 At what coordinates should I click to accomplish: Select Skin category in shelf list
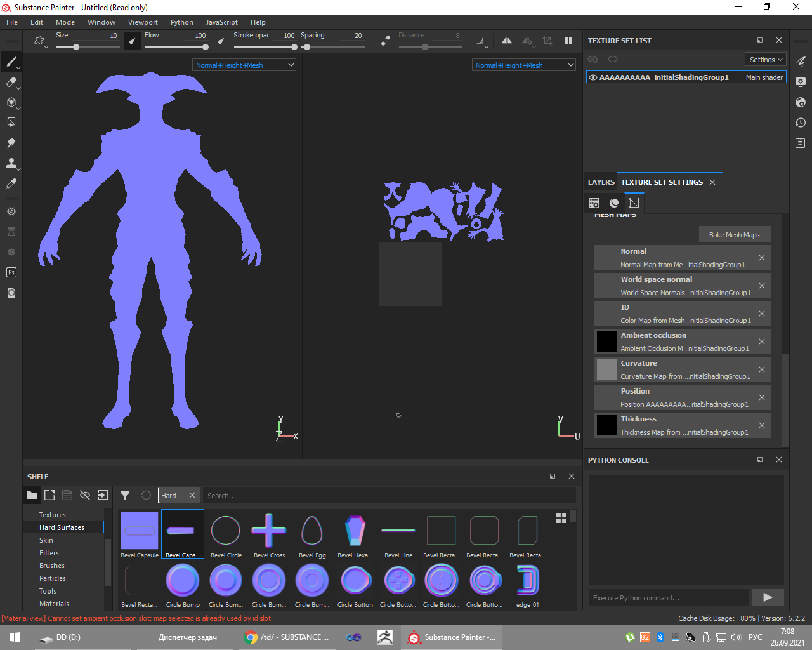[x=46, y=540]
